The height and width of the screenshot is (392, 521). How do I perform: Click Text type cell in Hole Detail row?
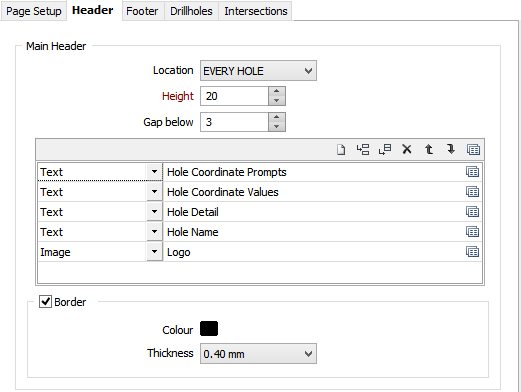[x=92, y=212]
